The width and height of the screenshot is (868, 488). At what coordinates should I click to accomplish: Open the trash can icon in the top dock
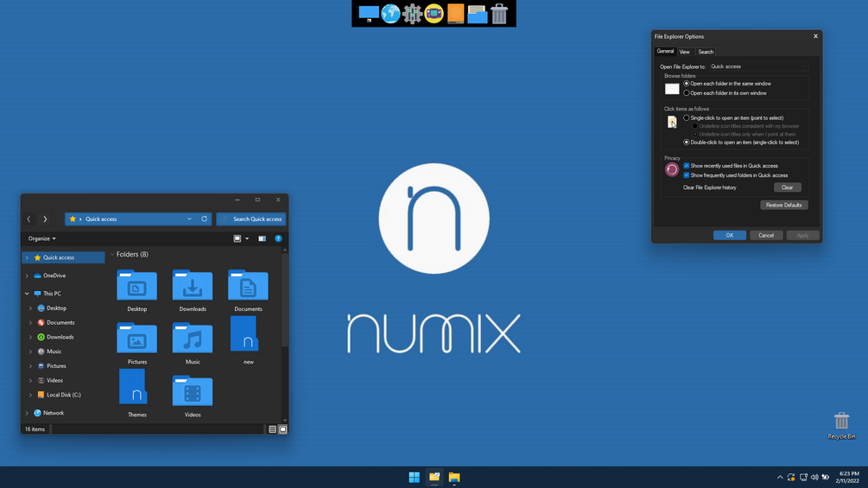point(499,13)
